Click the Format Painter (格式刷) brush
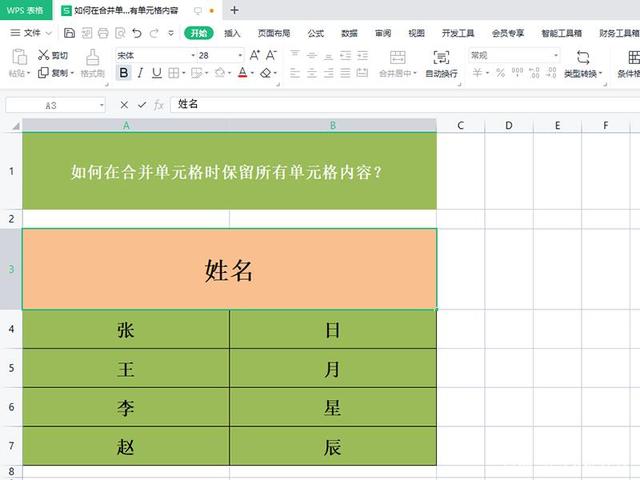The height and width of the screenshot is (480, 640). (92, 62)
